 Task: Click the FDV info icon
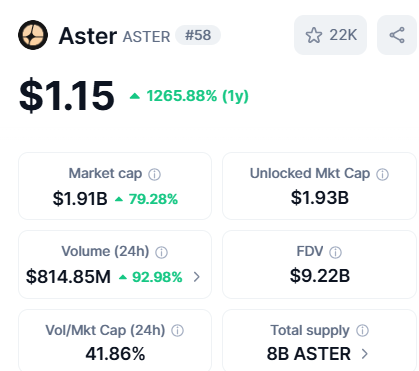(x=335, y=252)
